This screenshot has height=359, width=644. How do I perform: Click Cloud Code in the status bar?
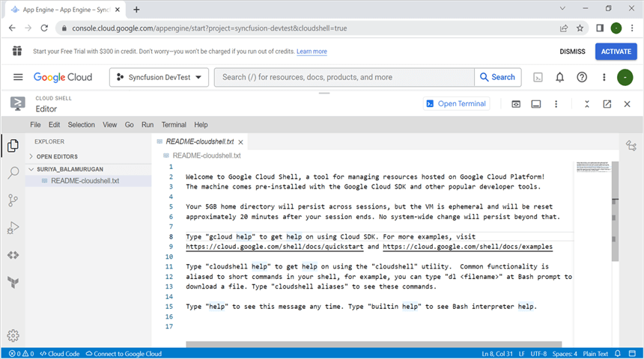(60, 353)
